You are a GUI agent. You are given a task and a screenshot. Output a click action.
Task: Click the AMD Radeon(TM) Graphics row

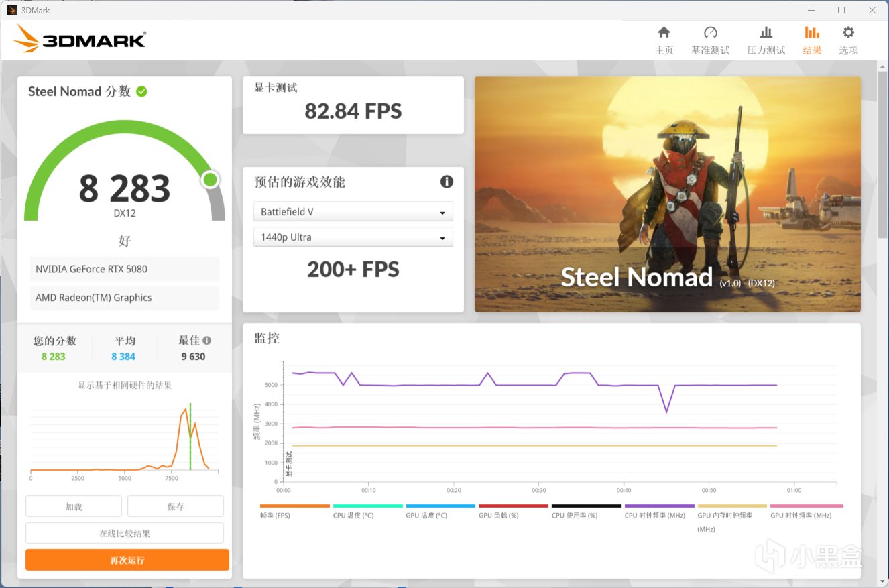pos(125,298)
